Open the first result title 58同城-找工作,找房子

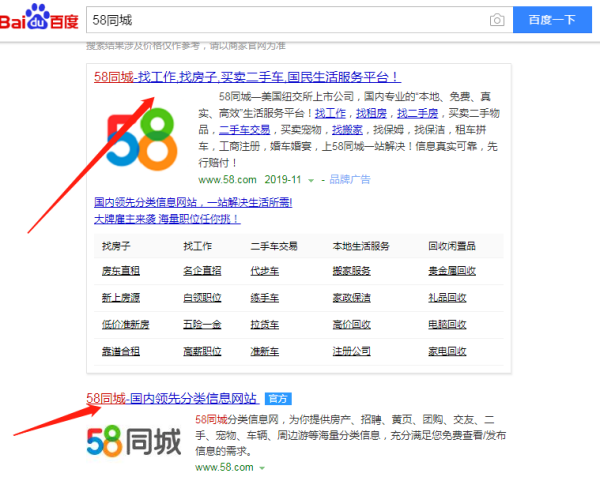pyautogui.click(x=247, y=77)
